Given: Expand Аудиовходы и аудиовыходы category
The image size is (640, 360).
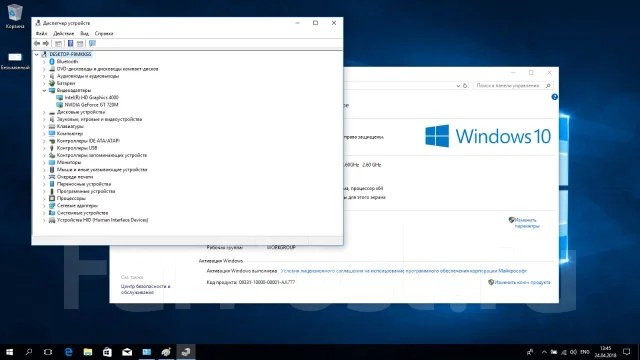Looking at the screenshot, I should tap(44, 76).
